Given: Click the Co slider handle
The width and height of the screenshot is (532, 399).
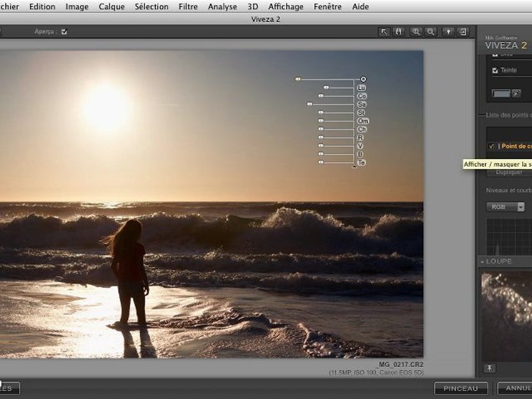Looking at the screenshot, I should [x=321, y=96].
